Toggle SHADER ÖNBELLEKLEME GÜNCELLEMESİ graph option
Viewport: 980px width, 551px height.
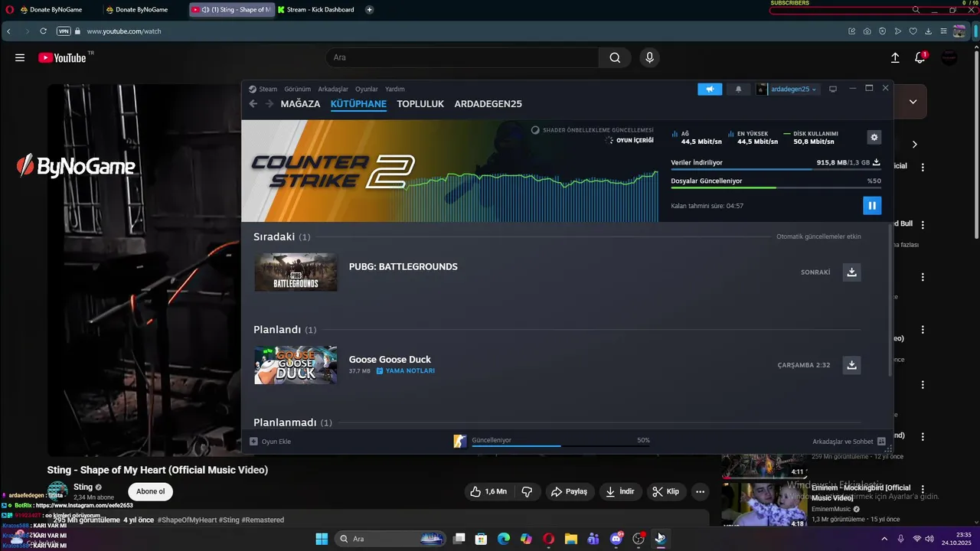click(593, 130)
